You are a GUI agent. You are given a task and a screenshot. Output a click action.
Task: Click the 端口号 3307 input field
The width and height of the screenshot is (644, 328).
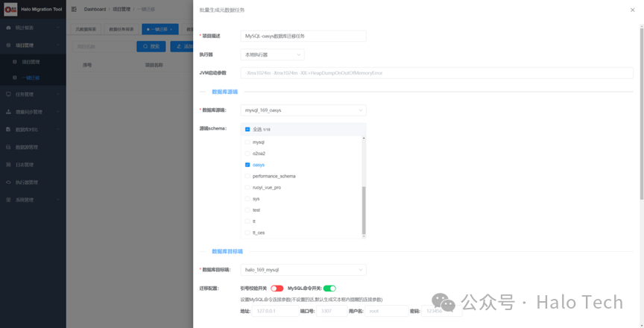pos(332,311)
